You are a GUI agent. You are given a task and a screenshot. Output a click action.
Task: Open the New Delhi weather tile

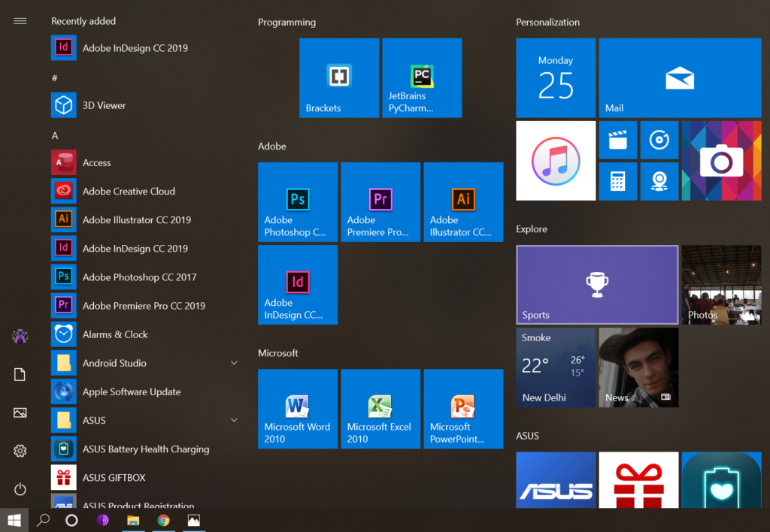click(x=556, y=367)
